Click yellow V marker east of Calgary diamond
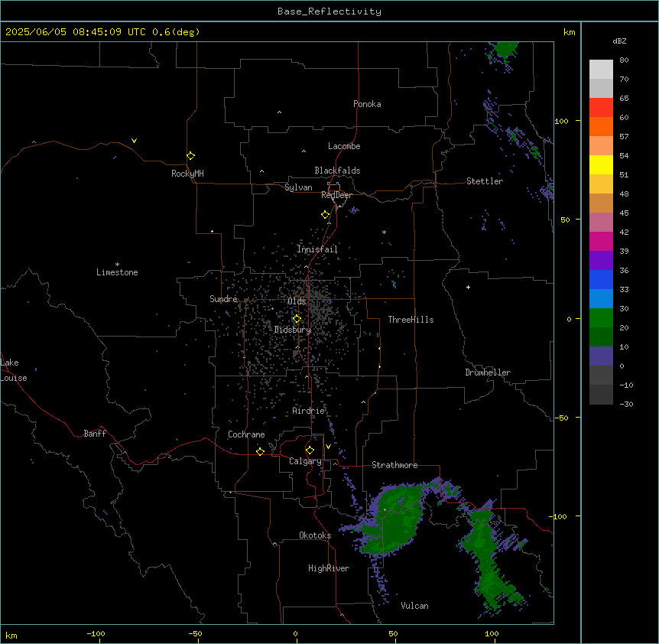The width and height of the screenshot is (659, 644). click(328, 447)
